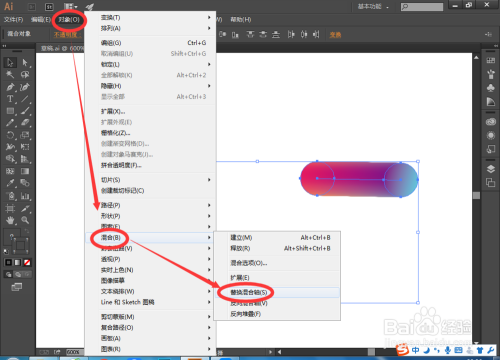Select the Rectangle tool

click(10, 111)
